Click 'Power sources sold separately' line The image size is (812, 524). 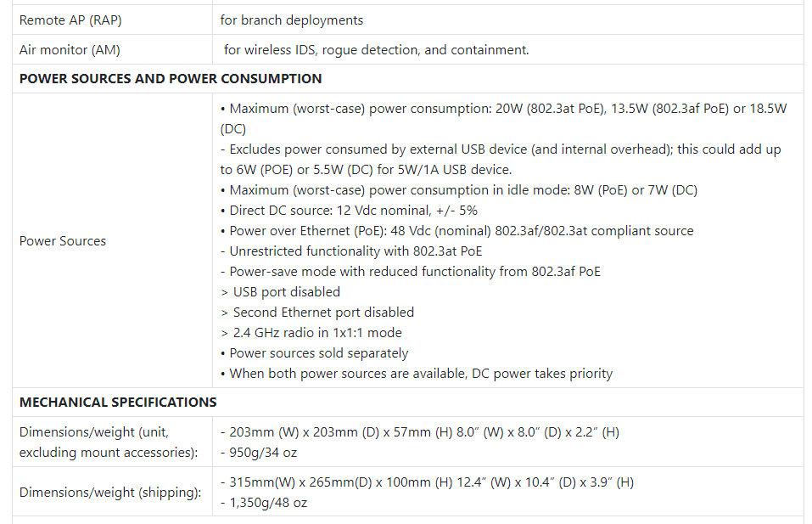(318, 353)
